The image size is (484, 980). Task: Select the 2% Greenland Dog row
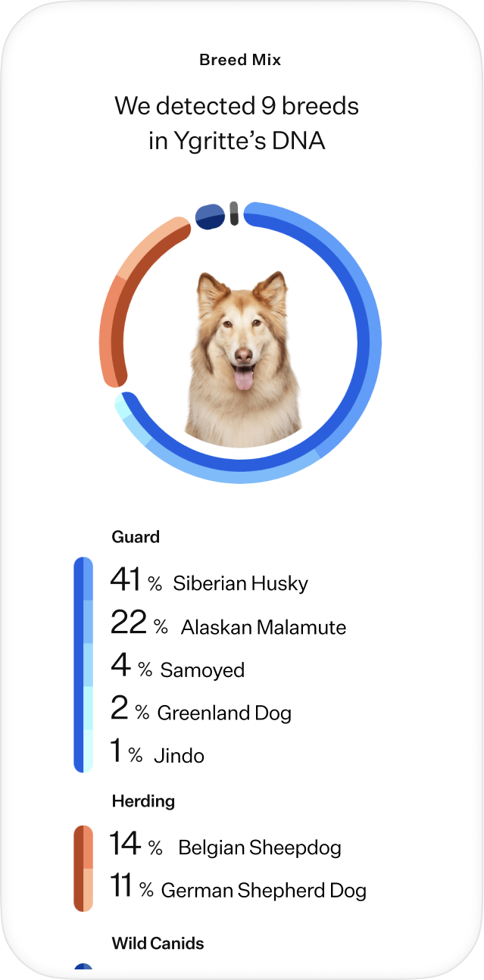tap(201, 710)
